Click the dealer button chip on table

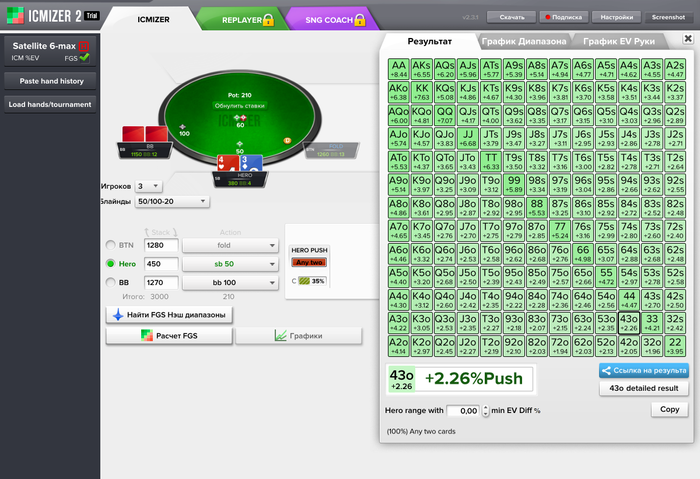tap(287, 141)
